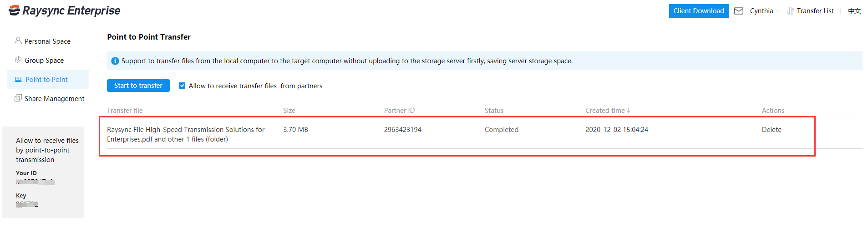Open Personal Space menu item
This screenshot has height=228, width=868.
point(47,41)
